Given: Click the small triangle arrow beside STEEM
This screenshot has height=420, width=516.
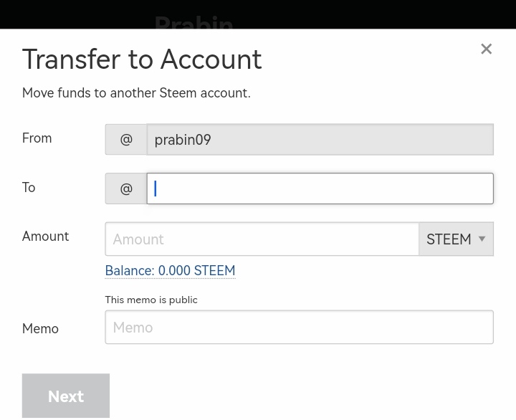Looking at the screenshot, I should tap(482, 239).
